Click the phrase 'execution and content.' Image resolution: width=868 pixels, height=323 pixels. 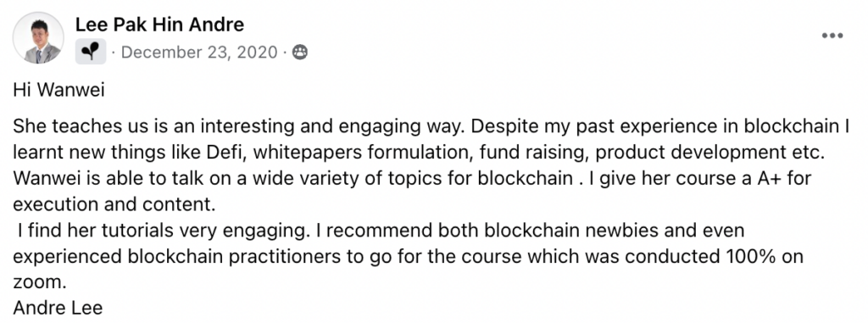point(114,204)
